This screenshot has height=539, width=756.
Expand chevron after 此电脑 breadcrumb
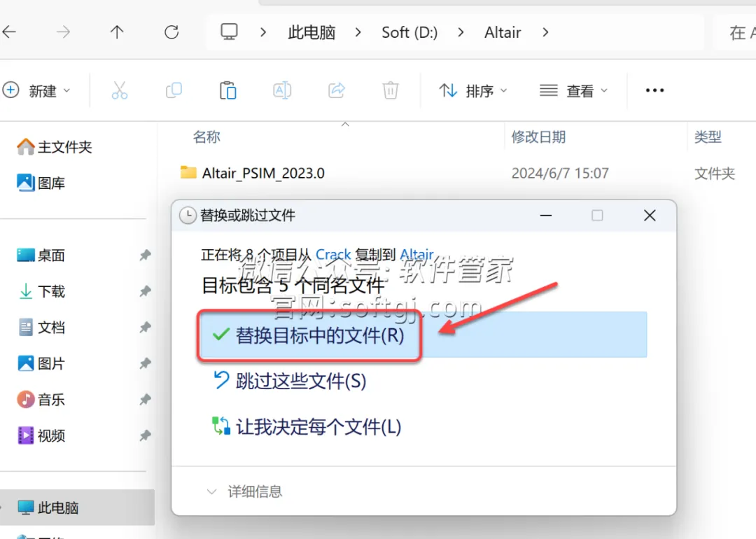tap(358, 32)
